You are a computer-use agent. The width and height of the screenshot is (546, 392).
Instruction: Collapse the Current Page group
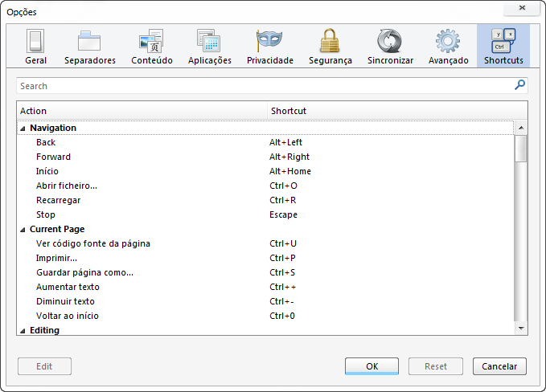23,230
